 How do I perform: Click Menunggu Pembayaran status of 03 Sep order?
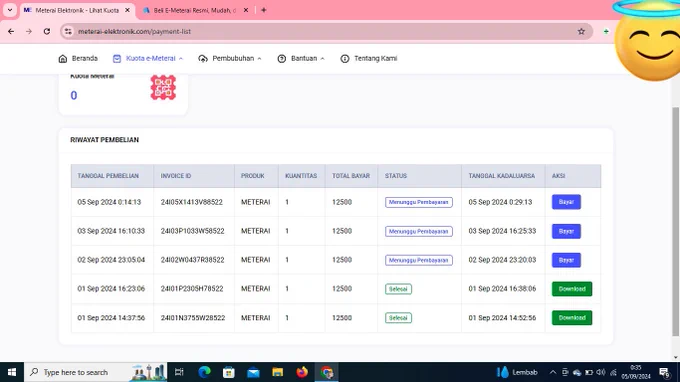(x=418, y=231)
